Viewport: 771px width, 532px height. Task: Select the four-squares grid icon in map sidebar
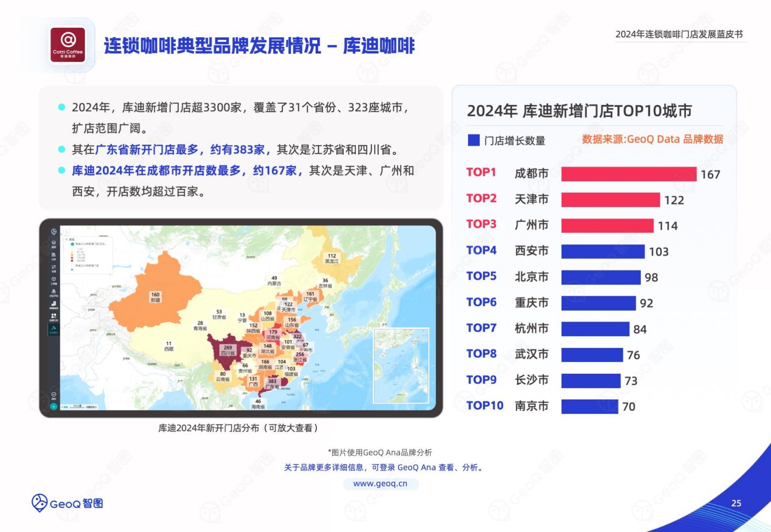(53, 316)
